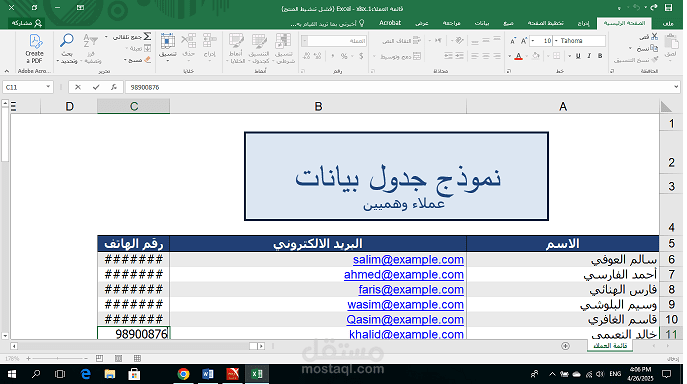Open Google Chrome from the taskbar
Image resolution: width=687 pixels, height=384 pixels.
click(183, 374)
